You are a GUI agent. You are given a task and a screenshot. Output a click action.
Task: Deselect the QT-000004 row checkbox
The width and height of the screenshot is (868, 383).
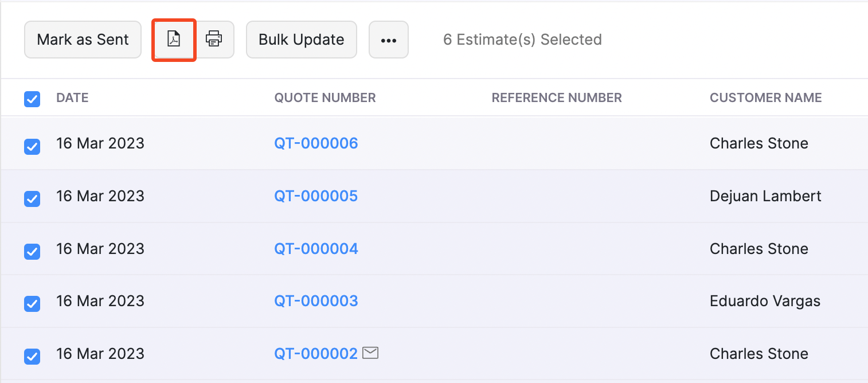click(x=32, y=251)
